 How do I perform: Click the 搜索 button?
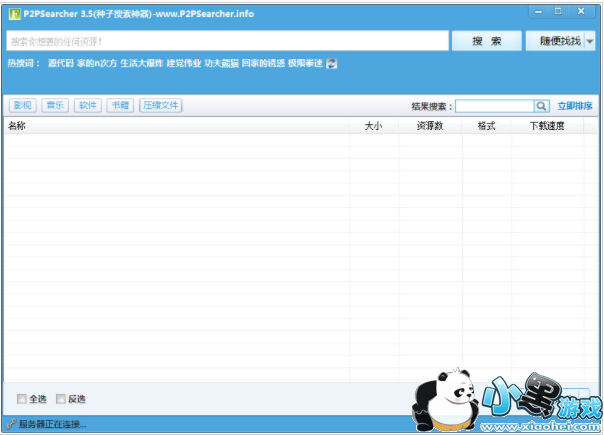pyautogui.click(x=487, y=41)
